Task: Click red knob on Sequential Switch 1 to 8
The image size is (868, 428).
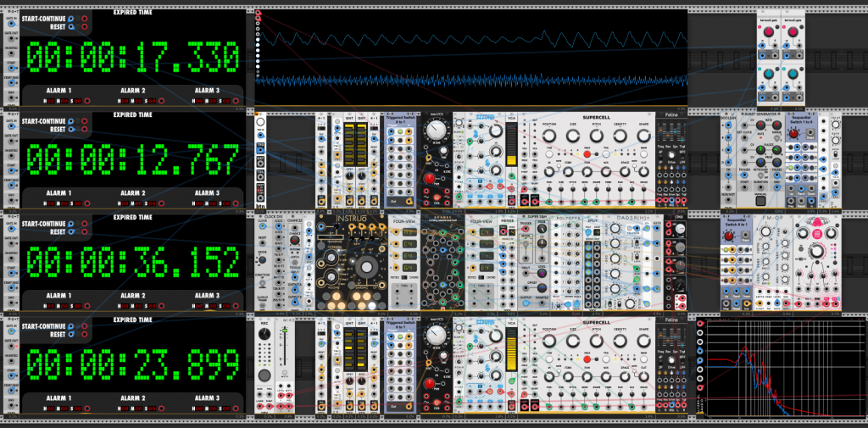Action: pos(793,134)
